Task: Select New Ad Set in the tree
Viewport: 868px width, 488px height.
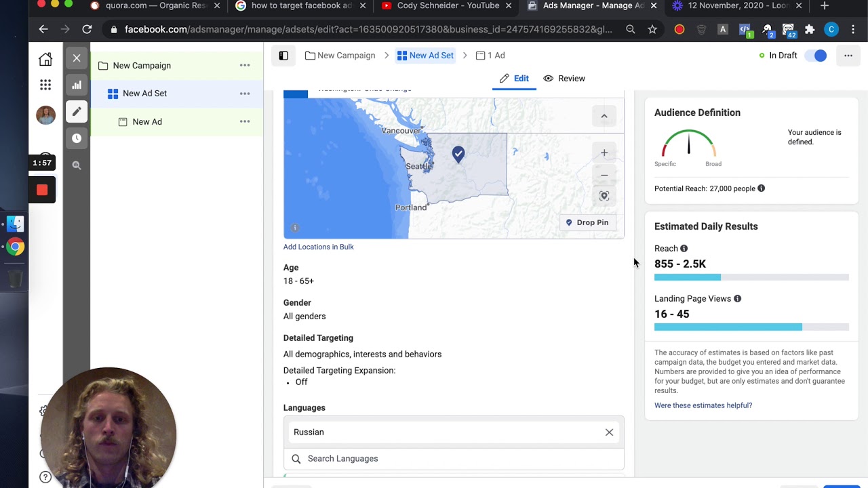Action: 144,94
